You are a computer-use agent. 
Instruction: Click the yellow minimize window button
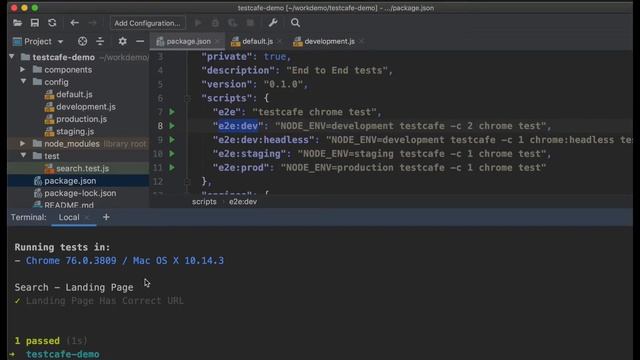click(24, 8)
